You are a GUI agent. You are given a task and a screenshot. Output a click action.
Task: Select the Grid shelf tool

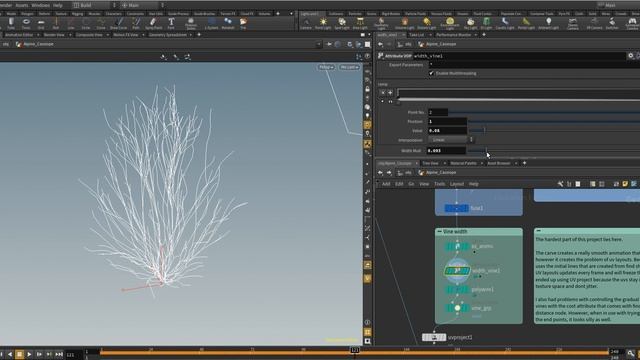[41, 23]
